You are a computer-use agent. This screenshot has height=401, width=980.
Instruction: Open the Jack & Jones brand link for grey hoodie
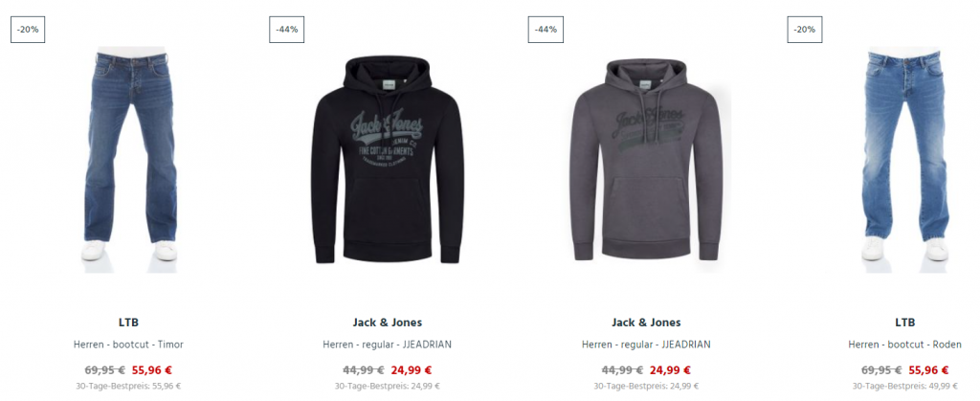[646, 323]
